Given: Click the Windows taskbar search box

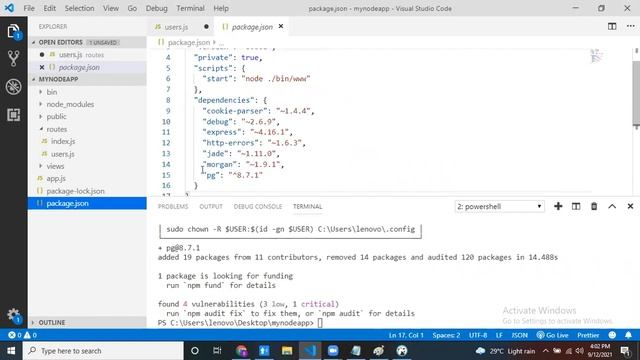Looking at the screenshot, I should tap(103, 351).
